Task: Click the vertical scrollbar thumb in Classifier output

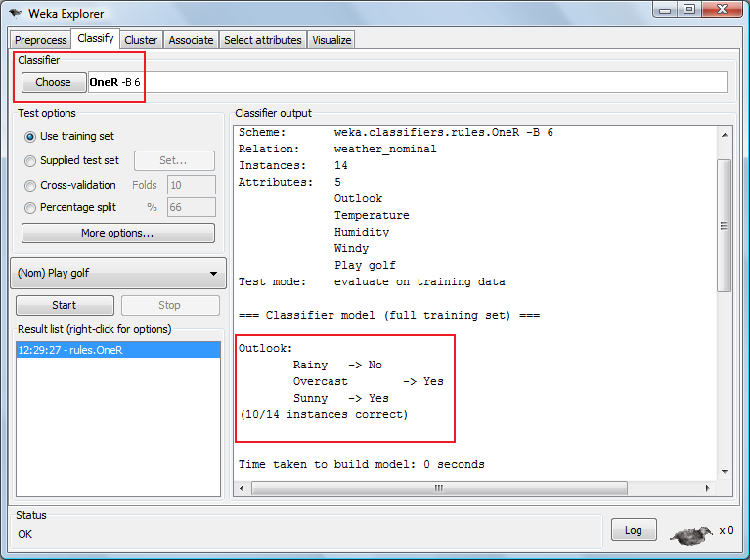Action: click(x=725, y=225)
